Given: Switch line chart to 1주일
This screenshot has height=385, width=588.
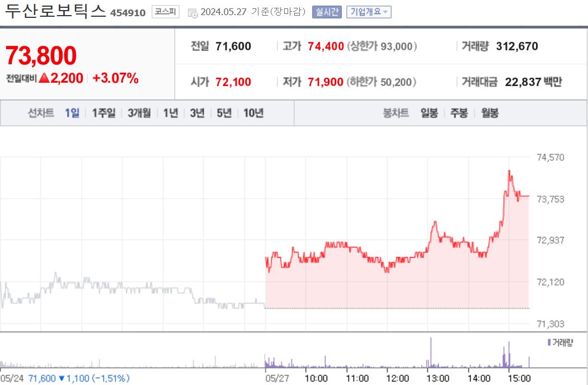Looking at the screenshot, I should click(x=104, y=113).
